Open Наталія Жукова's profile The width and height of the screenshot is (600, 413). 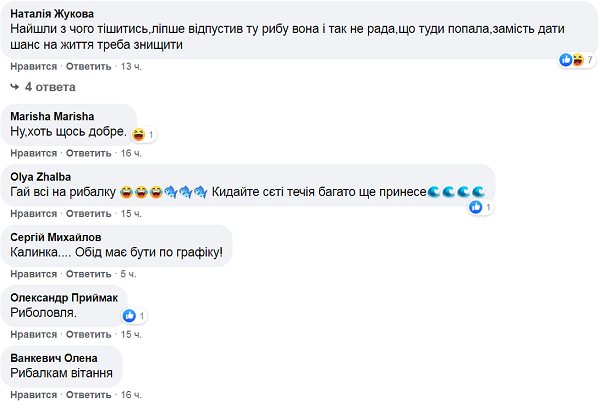pos(52,15)
